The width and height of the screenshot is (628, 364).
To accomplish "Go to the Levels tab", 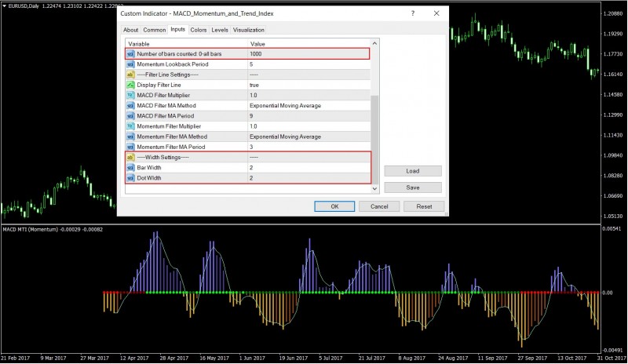I will (220, 30).
